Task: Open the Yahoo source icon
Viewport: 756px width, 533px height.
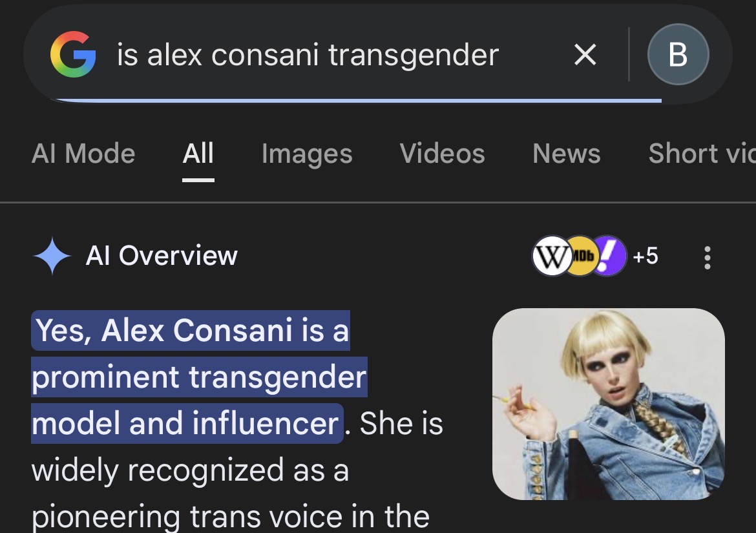Action: pos(610,256)
